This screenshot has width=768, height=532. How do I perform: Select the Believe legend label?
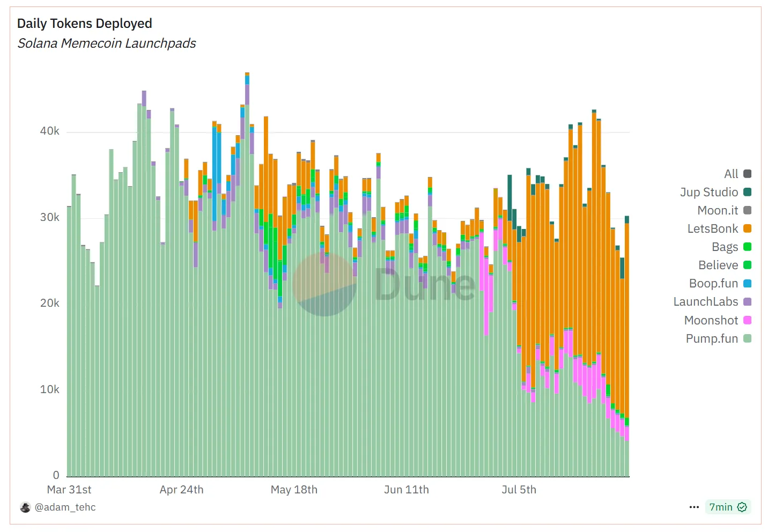718,265
